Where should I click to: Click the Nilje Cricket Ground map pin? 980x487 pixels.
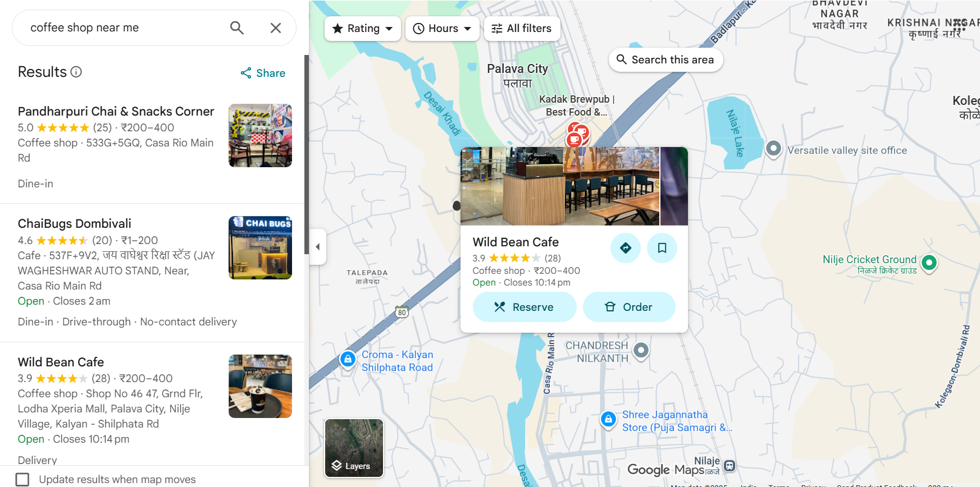929,262
